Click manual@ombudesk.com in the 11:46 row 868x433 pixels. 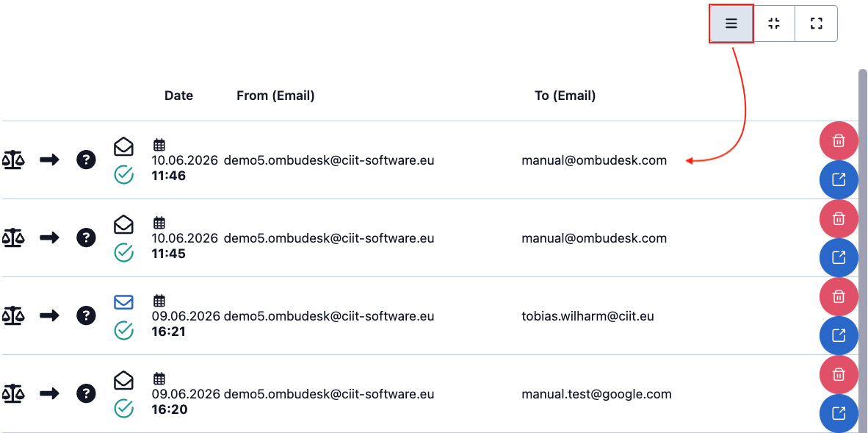594,161
